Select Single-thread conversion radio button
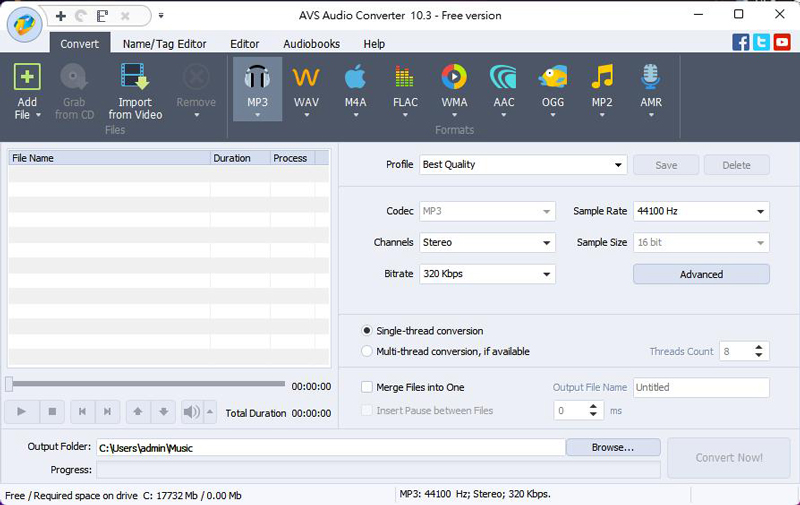Image resolution: width=800 pixels, height=505 pixels. (x=366, y=331)
